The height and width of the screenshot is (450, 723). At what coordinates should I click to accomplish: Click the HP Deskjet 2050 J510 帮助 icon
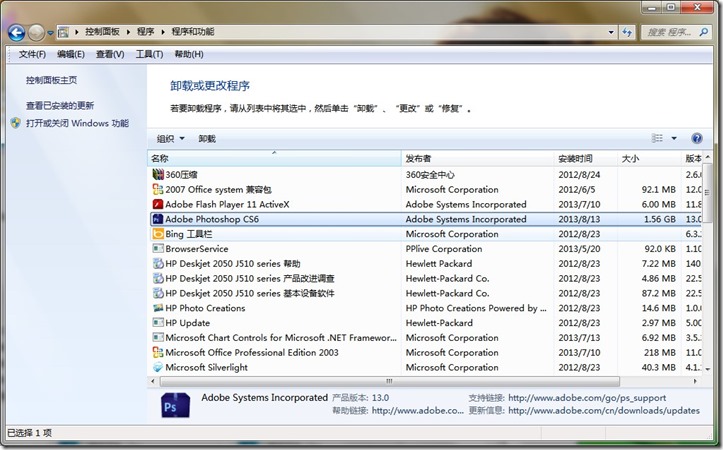(x=158, y=263)
